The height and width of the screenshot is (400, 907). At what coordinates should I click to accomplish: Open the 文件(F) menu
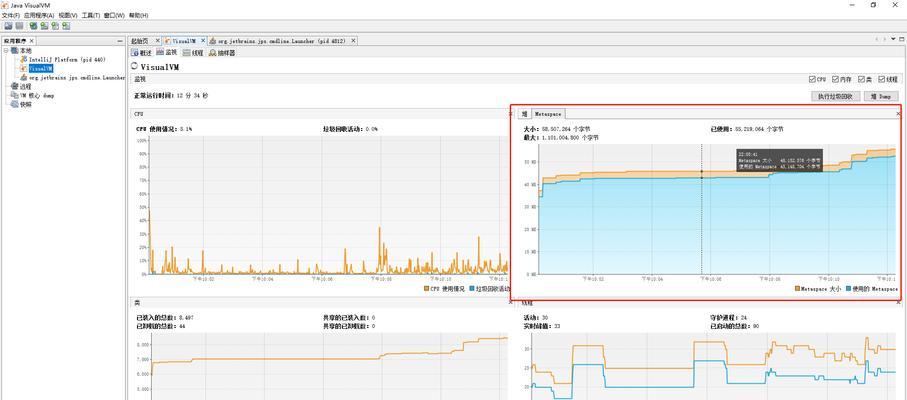pyautogui.click(x=11, y=15)
